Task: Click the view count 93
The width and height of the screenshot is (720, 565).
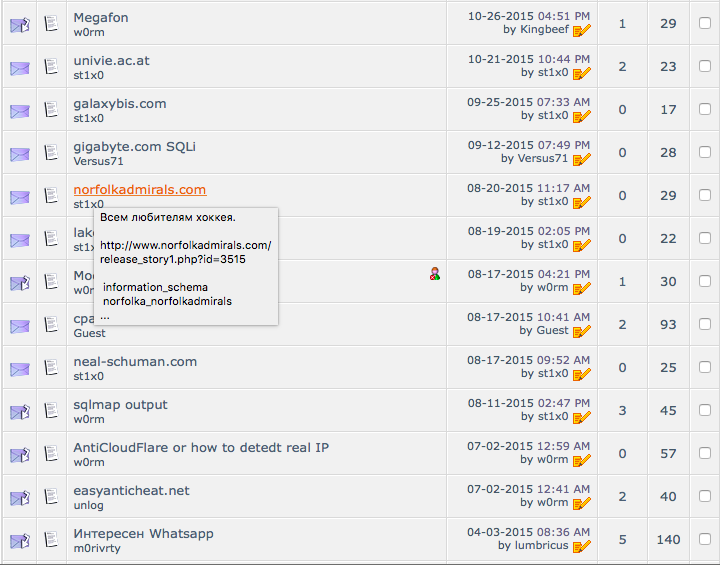Action: pyautogui.click(x=668, y=324)
